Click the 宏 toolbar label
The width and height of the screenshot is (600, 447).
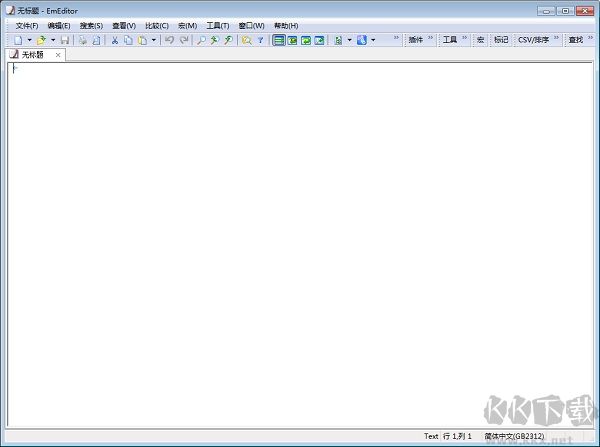tap(481, 40)
